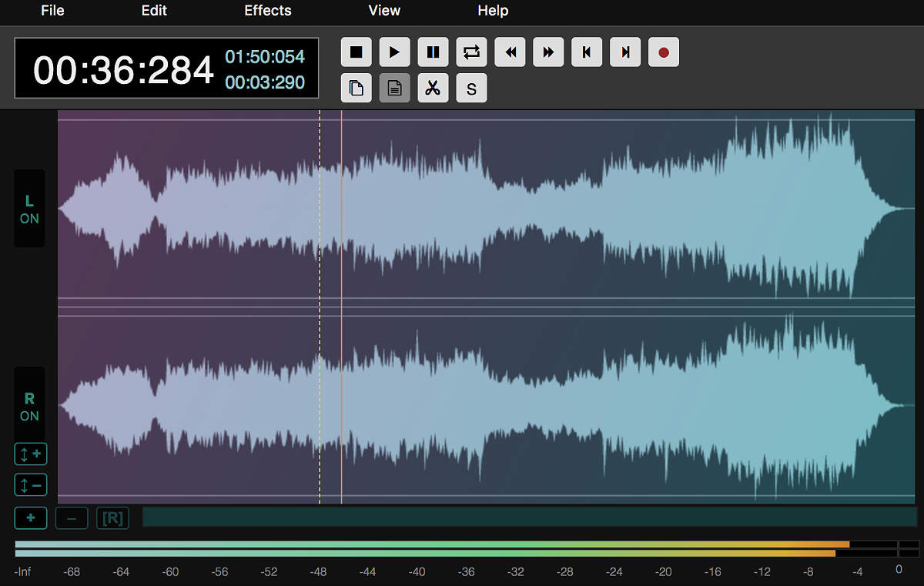
Task: Cut the selection with the Scissors icon
Action: (433, 87)
